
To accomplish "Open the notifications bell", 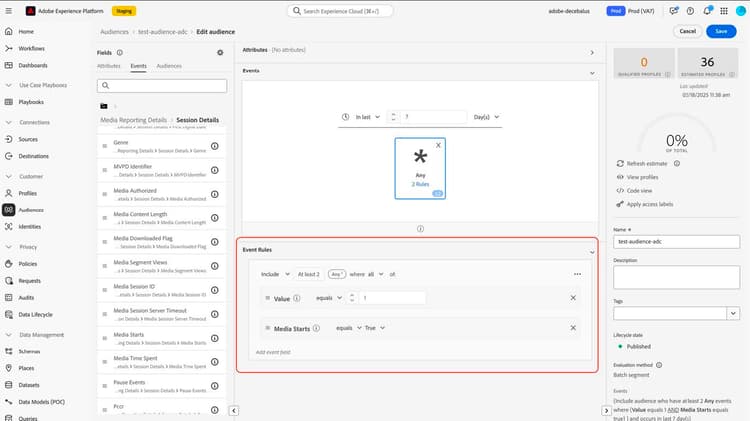I will click(x=707, y=11).
